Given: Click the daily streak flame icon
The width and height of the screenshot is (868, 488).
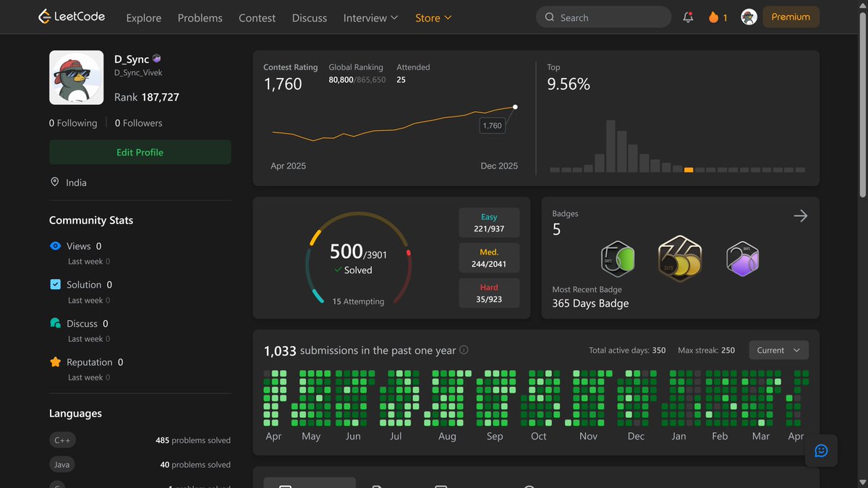Looking at the screenshot, I should (712, 16).
